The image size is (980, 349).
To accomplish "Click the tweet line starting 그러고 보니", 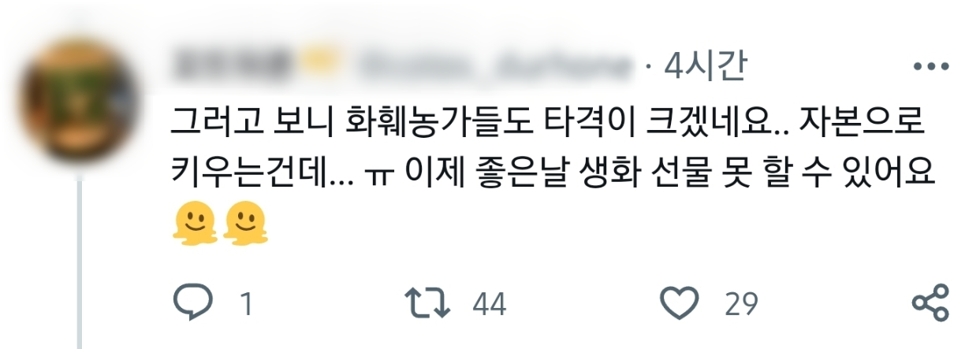I will (x=547, y=121).
